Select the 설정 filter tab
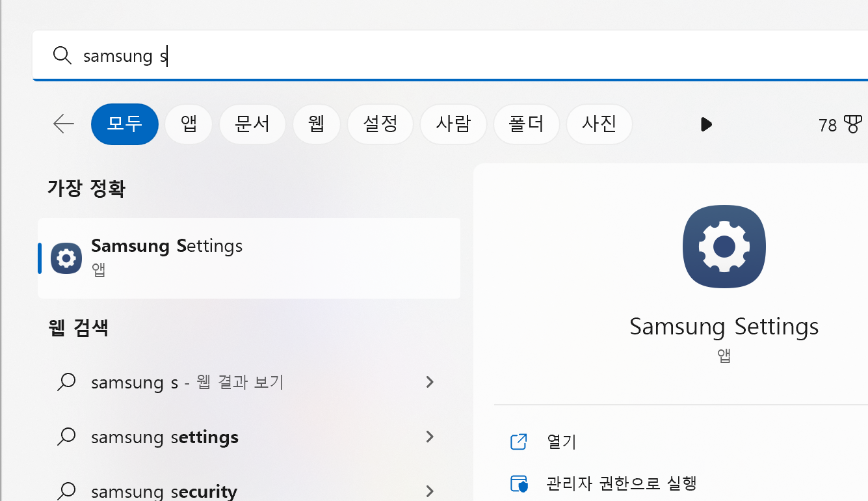The height and width of the screenshot is (501, 868). coord(380,124)
